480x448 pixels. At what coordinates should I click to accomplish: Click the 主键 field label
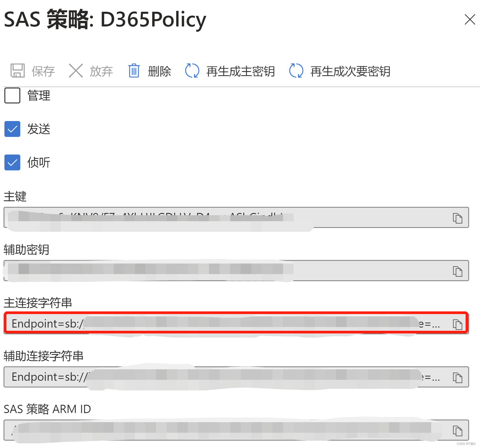(x=15, y=196)
